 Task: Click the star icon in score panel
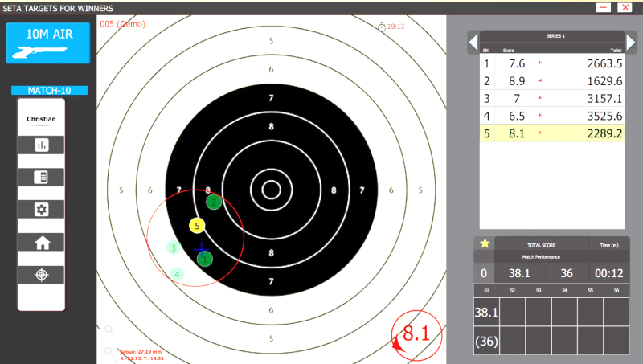(x=485, y=243)
